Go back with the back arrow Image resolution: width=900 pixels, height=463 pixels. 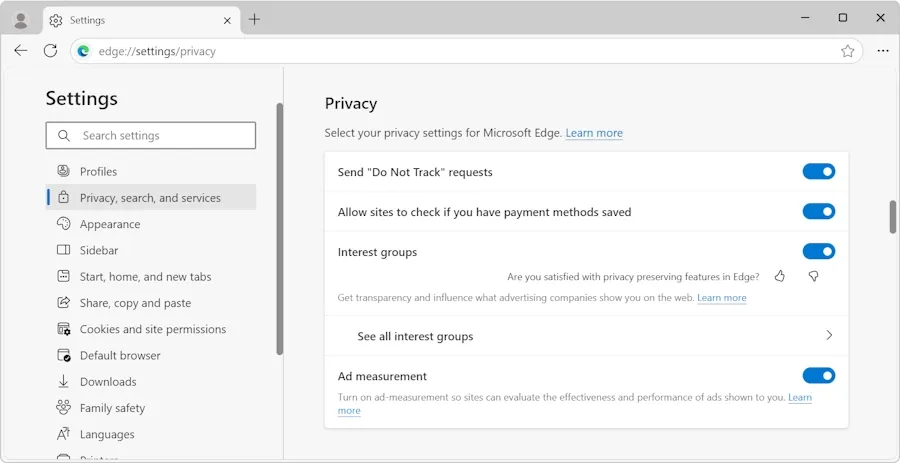(x=21, y=51)
